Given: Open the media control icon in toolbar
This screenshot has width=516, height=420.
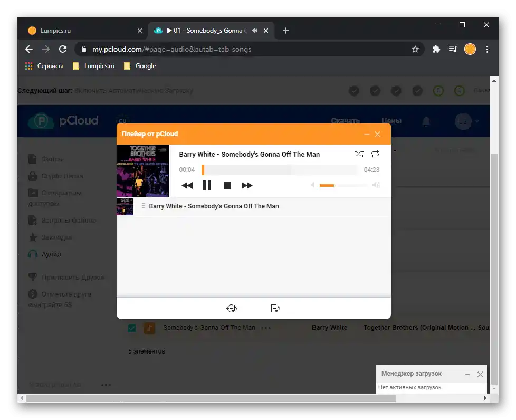Looking at the screenshot, I should 453,50.
